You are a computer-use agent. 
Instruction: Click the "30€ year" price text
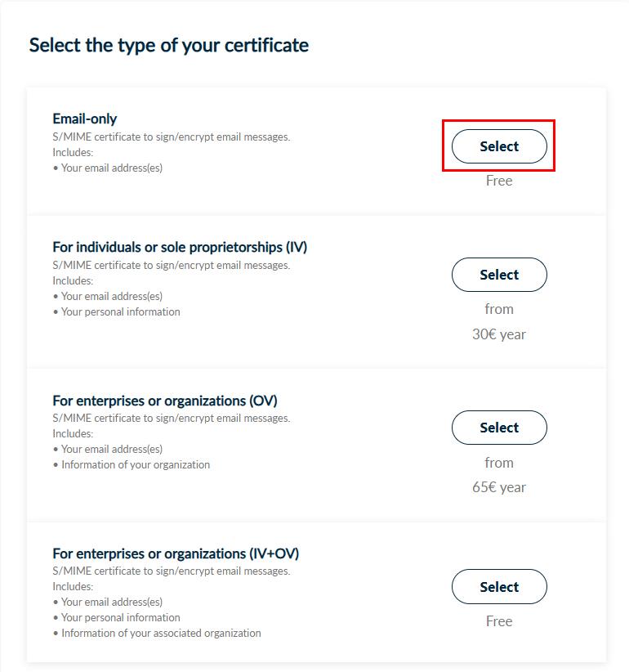[x=499, y=334]
